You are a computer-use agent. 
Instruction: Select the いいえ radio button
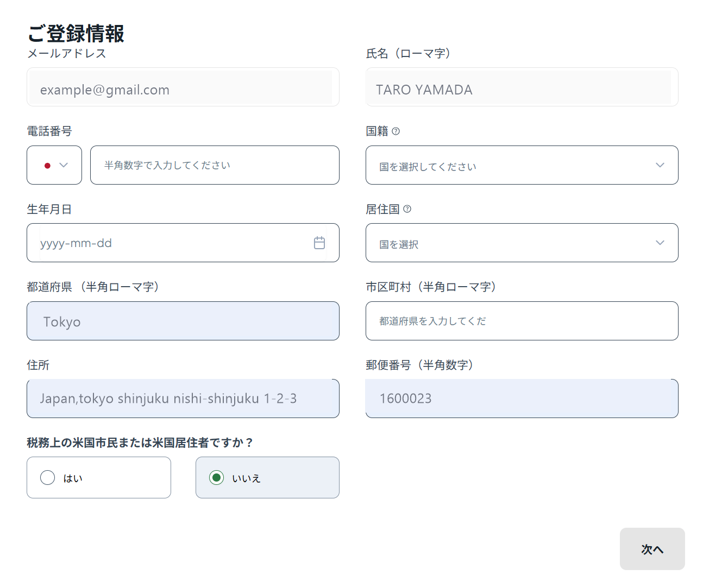[216, 477]
